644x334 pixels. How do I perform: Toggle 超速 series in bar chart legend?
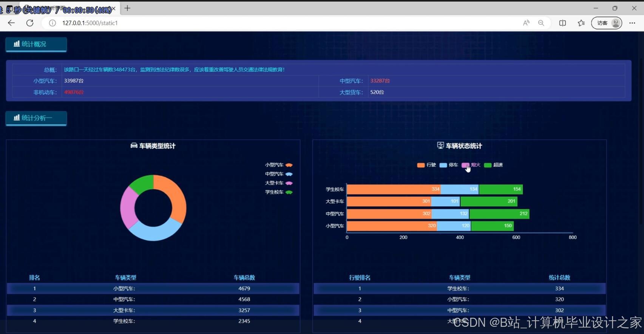point(493,165)
